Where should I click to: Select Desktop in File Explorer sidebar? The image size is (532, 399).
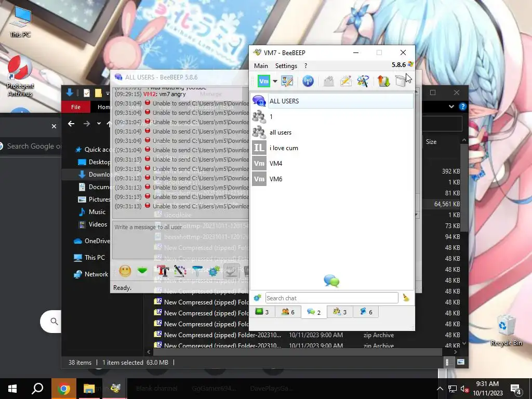tap(94, 162)
